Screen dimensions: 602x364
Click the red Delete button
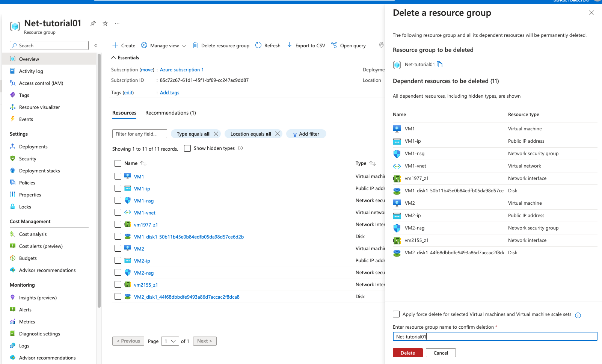point(408,353)
